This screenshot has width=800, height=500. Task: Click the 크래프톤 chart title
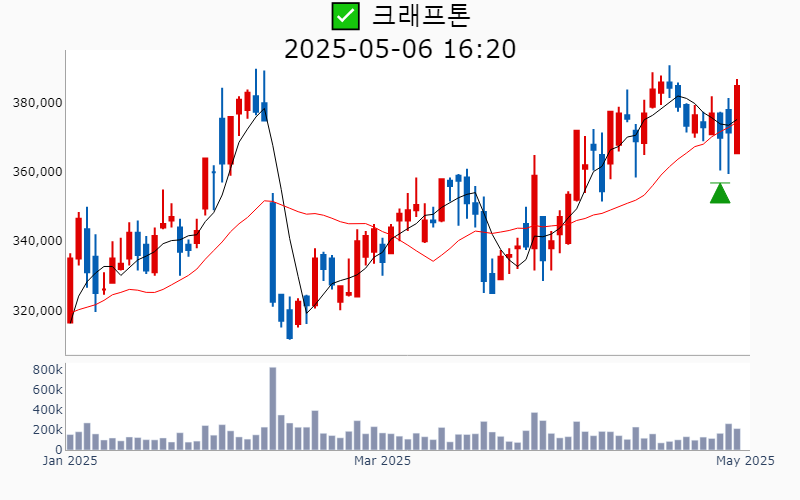tap(421, 16)
